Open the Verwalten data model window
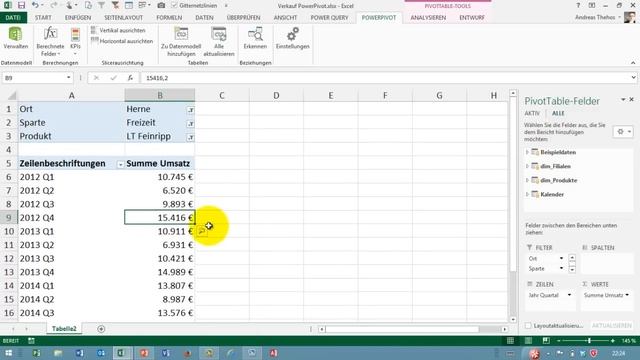This screenshot has height=360, width=640. (16, 38)
